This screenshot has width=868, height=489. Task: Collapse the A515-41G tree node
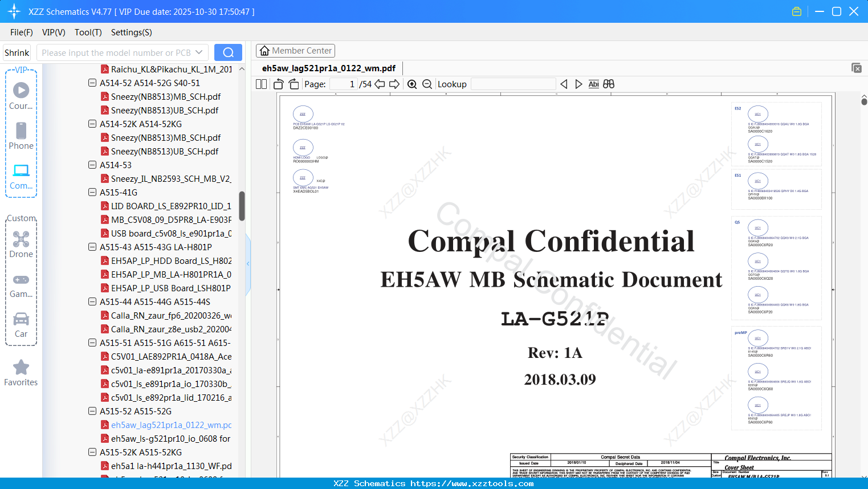[x=92, y=192]
